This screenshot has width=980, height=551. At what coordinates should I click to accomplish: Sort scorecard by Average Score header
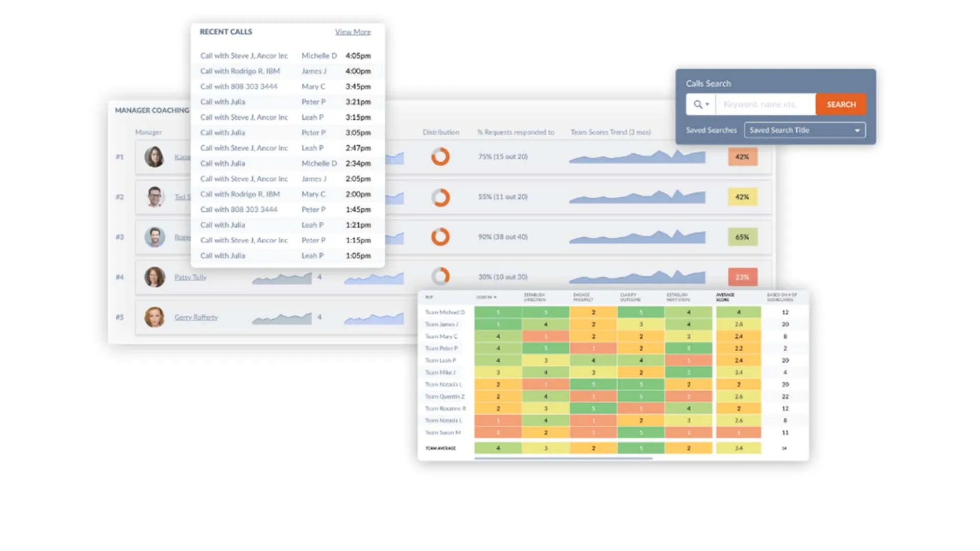[x=725, y=297]
